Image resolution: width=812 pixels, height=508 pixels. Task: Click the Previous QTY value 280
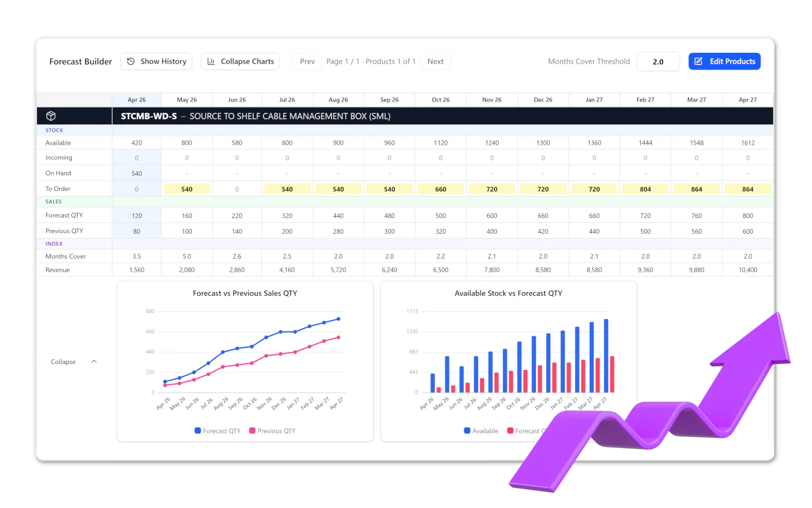coord(339,231)
